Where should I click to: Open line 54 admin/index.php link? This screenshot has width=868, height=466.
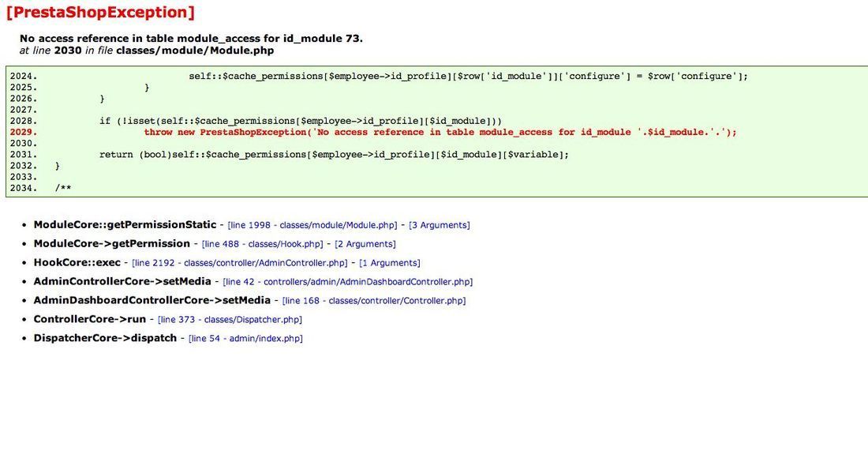pos(245,338)
